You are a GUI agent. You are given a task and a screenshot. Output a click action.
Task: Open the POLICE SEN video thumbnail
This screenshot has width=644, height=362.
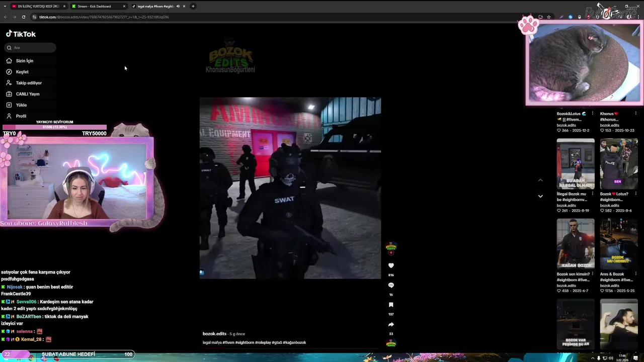(x=619, y=164)
